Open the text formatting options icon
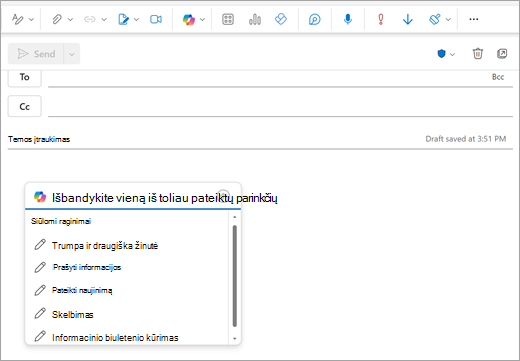Image resolution: width=520 pixels, height=361 pixels. [17, 19]
